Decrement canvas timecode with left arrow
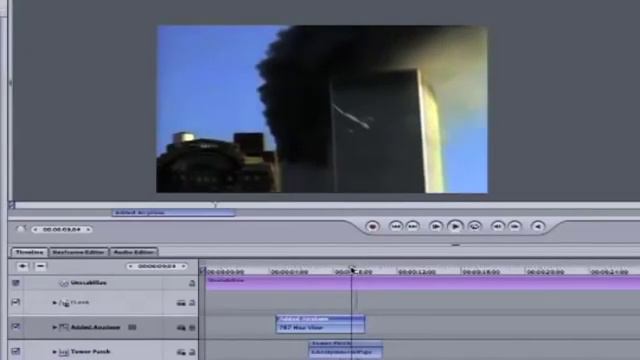The image size is (640, 360). [x=36, y=229]
